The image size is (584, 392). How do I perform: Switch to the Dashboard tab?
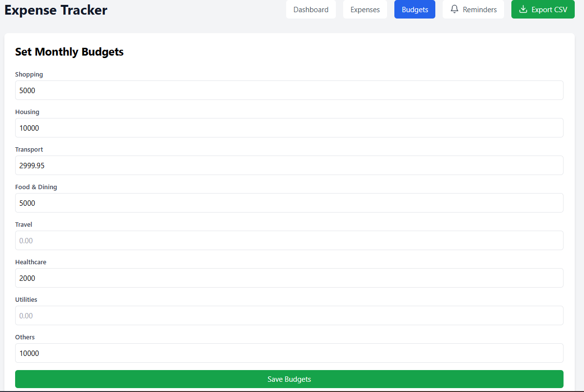[311, 9]
